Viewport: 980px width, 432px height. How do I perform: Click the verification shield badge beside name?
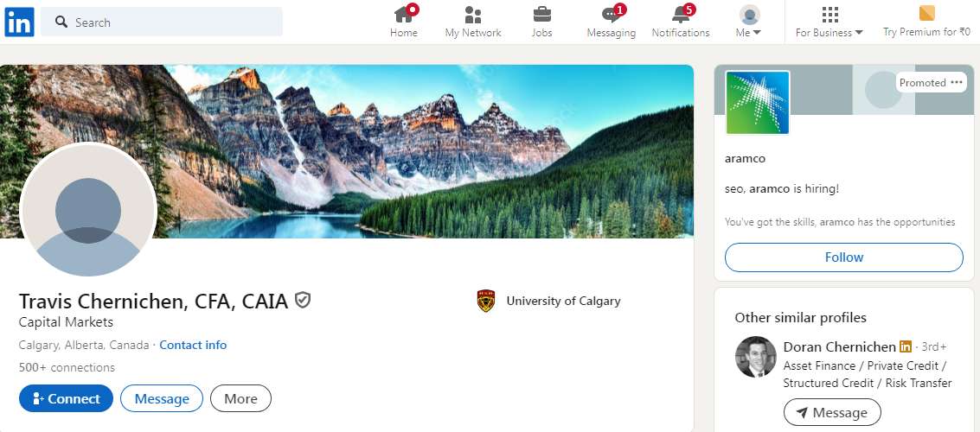click(x=303, y=301)
